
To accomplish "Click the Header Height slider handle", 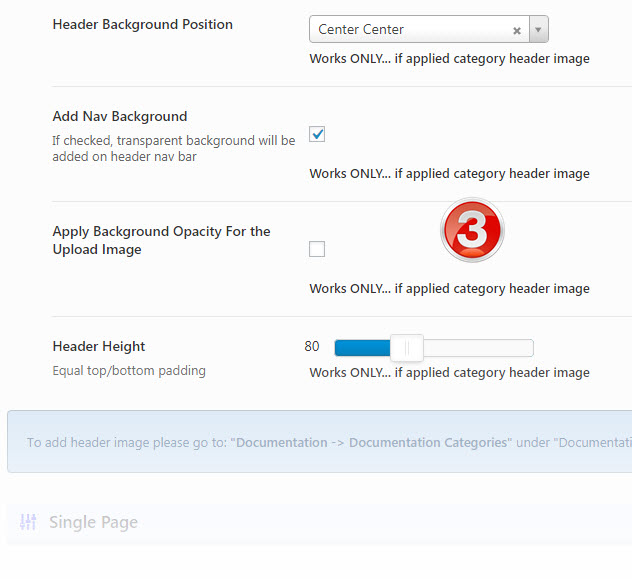I will [407, 348].
